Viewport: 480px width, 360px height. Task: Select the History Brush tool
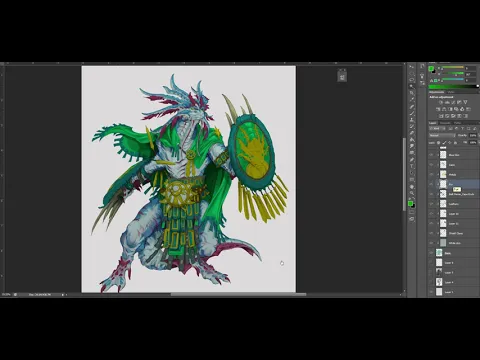(x=412, y=126)
